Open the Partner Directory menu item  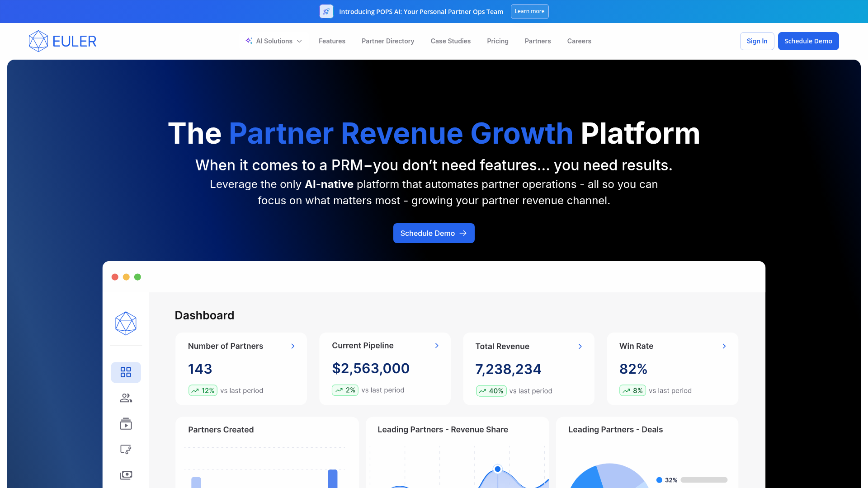pos(388,41)
